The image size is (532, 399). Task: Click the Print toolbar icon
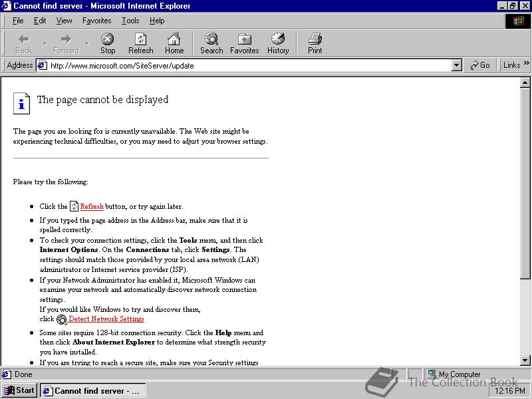(x=315, y=39)
